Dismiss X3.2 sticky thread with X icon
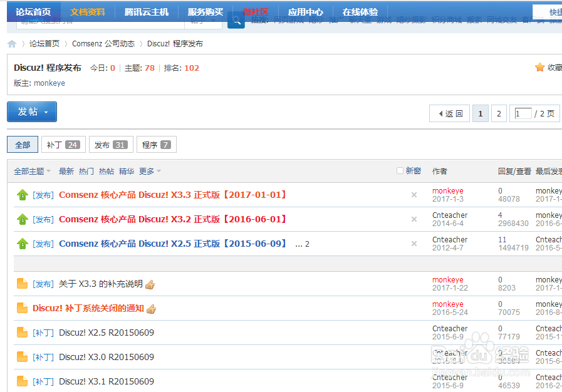 click(414, 219)
